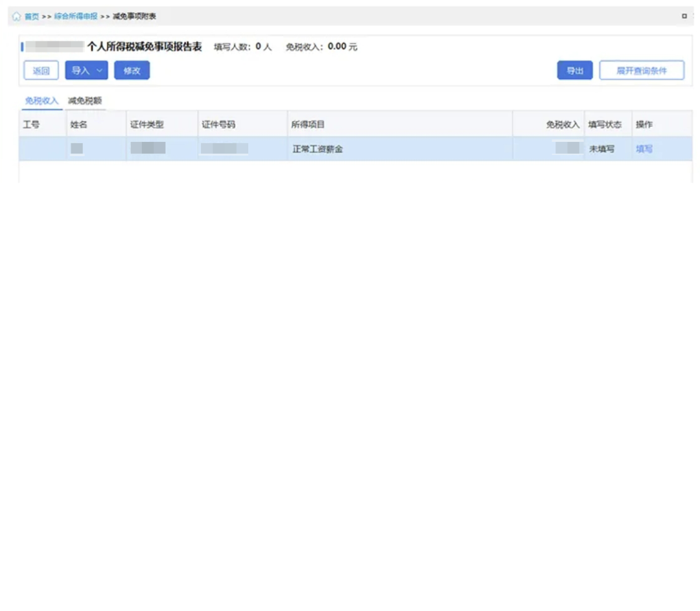Click the 工号 column header
Image resolution: width=700 pixels, height=611 pixels.
[x=31, y=124]
